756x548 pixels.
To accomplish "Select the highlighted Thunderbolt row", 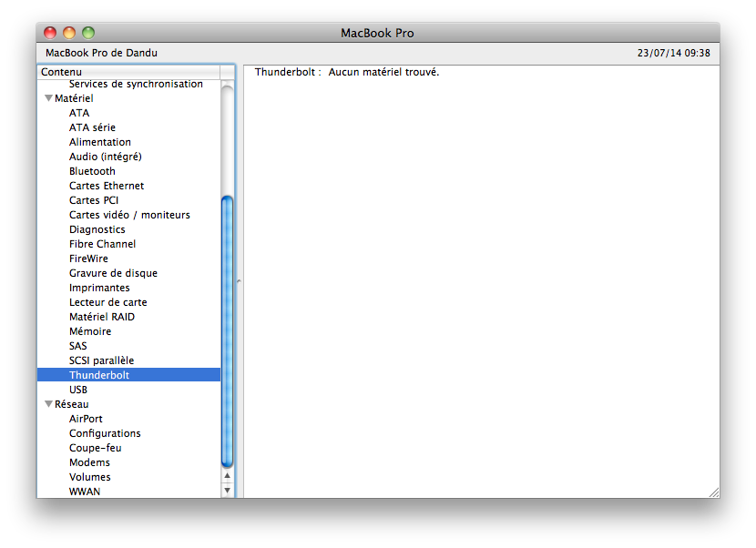I will (x=128, y=375).
